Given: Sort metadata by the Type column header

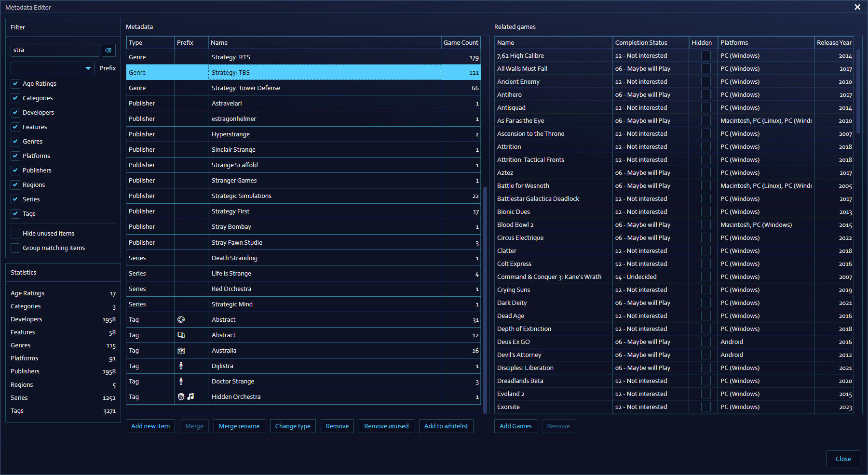Looking at the screenshot, I should click(x=150, y=43).
